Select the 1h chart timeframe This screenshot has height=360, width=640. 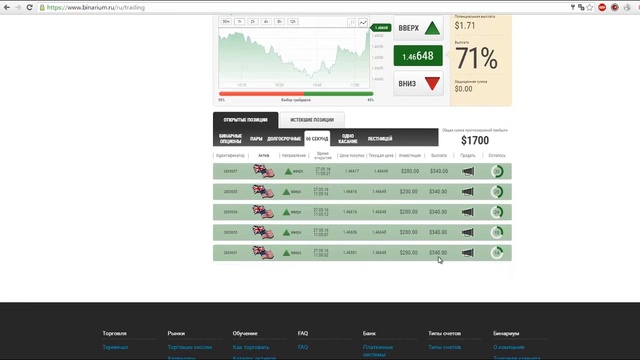tap(240, 22)
